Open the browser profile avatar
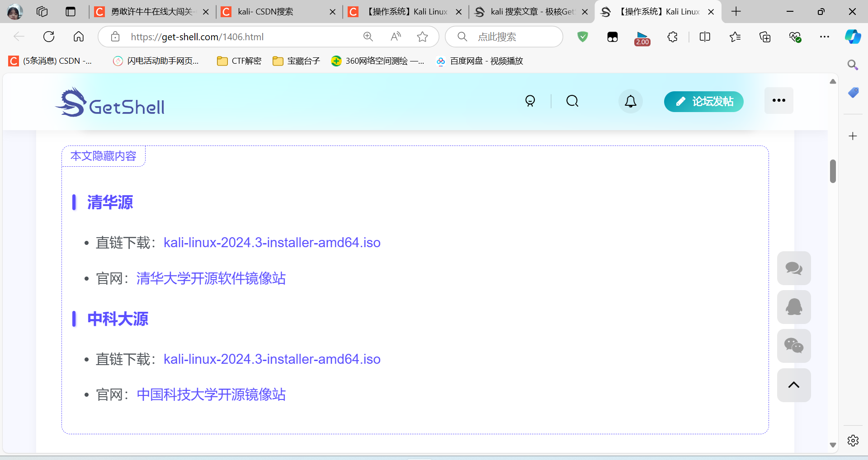This screenshot has height=460, width=868. (14, 12)
